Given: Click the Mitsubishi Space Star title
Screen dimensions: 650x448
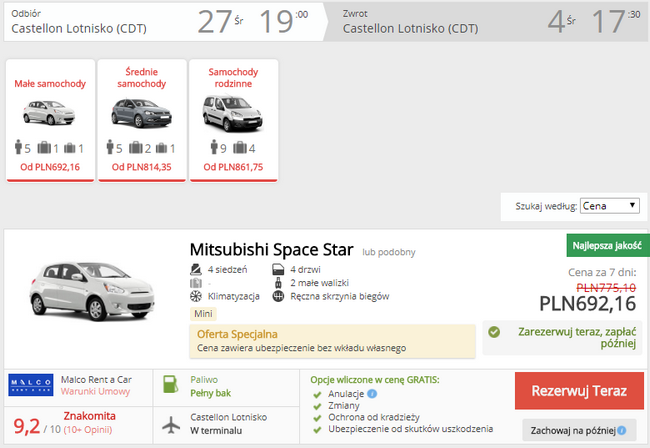Looking at the screenshot, I should pyautogui.click(x=272, y=250).
